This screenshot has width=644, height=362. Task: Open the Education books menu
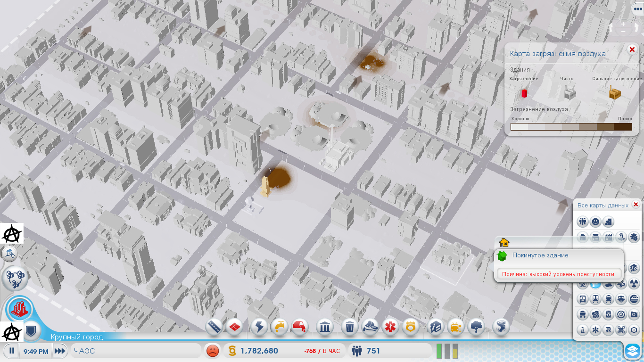coord(436,327)
